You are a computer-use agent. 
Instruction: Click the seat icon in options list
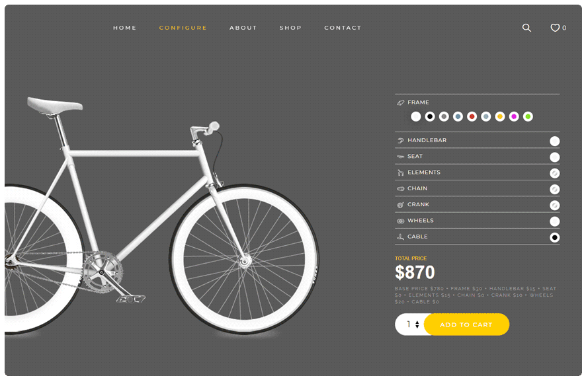pos(401,157)
